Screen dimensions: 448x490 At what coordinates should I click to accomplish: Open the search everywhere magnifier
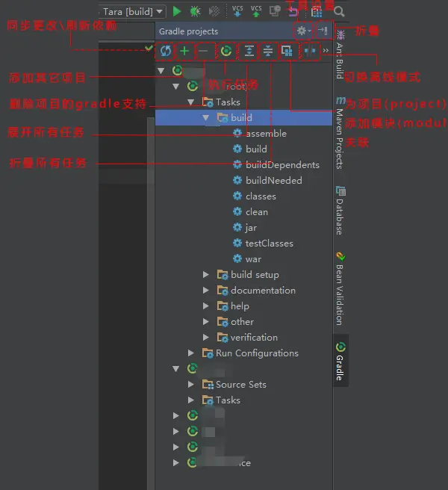click(339, 12)
